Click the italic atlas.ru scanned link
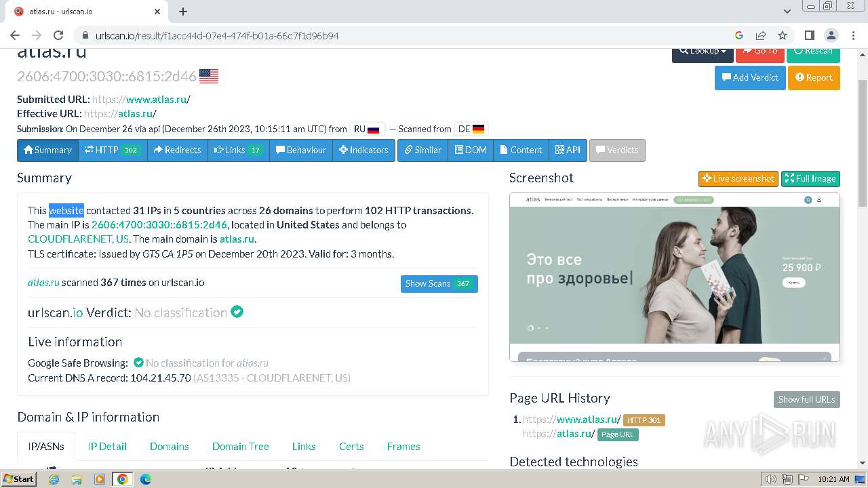 (43, 282)
